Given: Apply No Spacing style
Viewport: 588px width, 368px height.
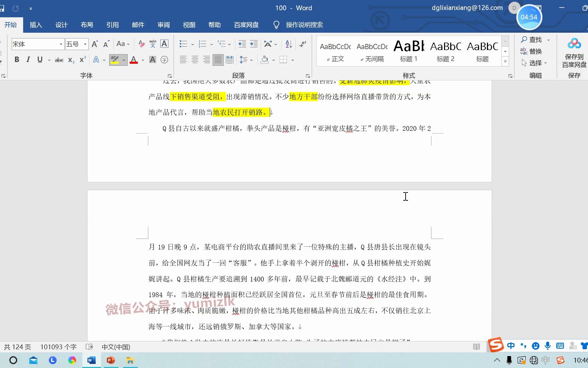Looking at the screenshot, I should (x=372, y=51).
